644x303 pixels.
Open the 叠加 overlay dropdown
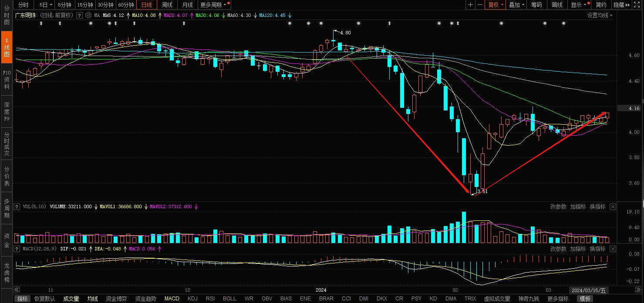(516, 5)
